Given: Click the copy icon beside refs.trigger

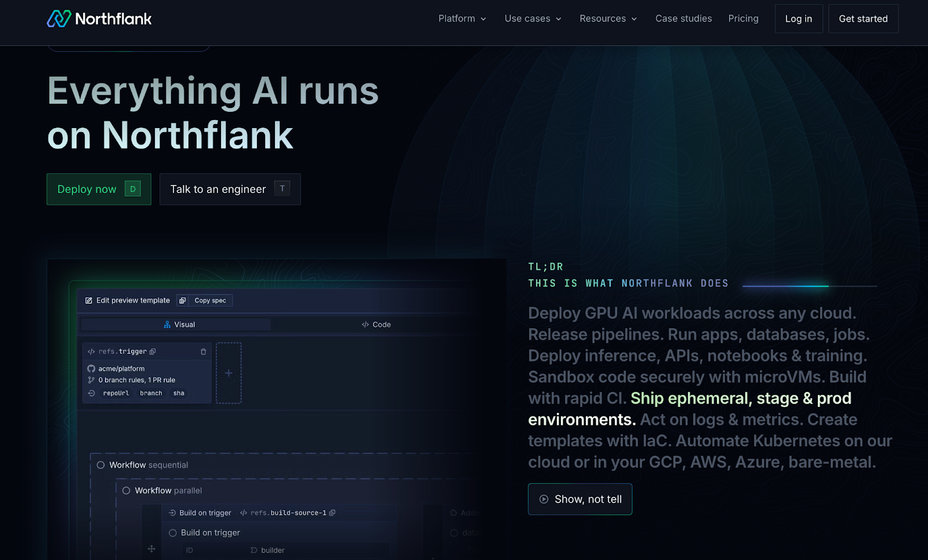Looking at the screenshot, I should coord(153,352).
